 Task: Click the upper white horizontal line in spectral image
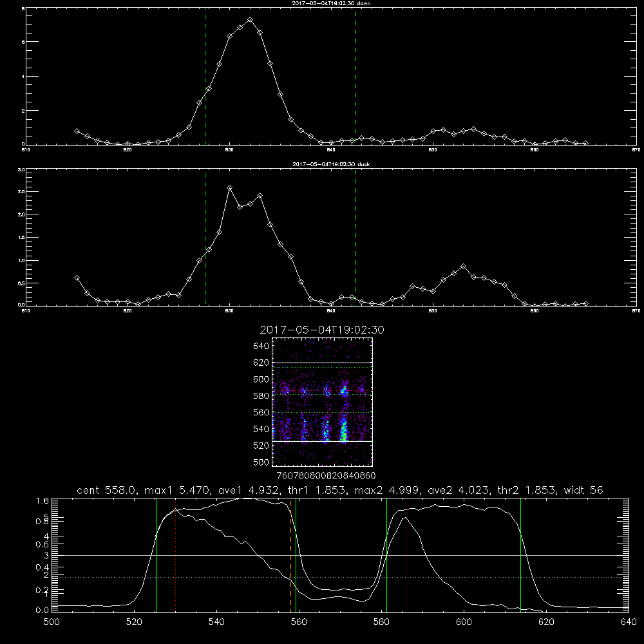point(323,363)
